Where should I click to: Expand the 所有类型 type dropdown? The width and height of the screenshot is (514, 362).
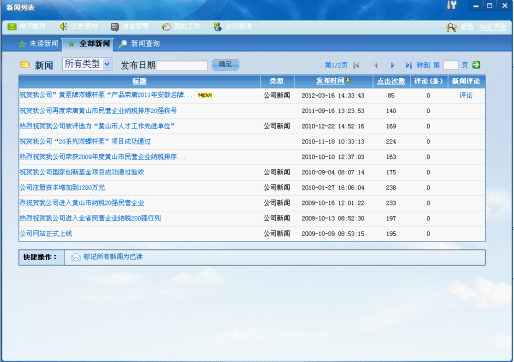point(107,64)
